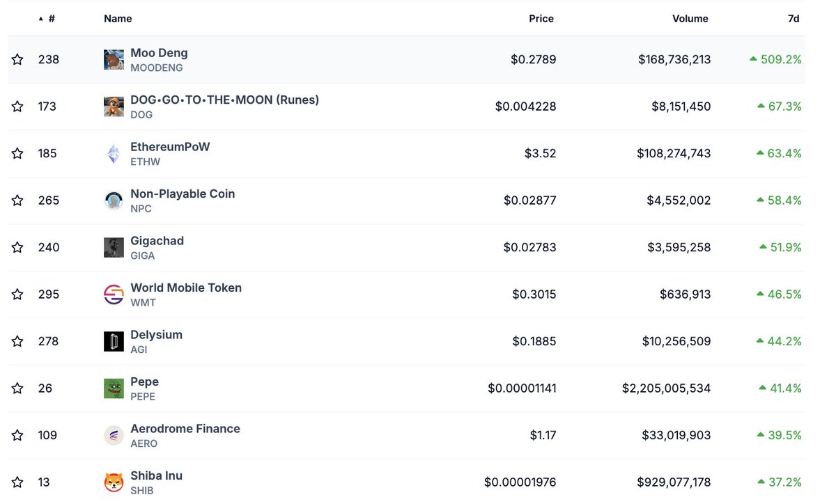Click the 37.2% seven-day change
Image resolution: width=836 pixels, height=504 pixels.
point(779,482)
